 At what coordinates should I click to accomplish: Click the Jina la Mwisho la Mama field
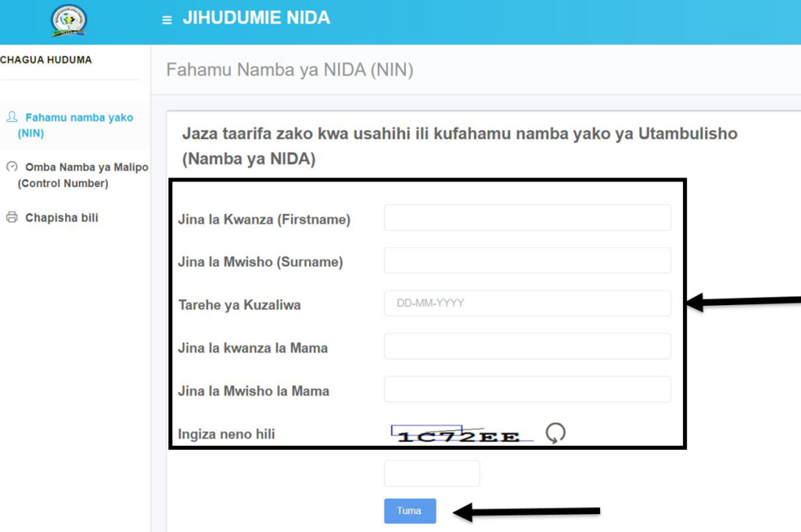(x=527, y=389)
